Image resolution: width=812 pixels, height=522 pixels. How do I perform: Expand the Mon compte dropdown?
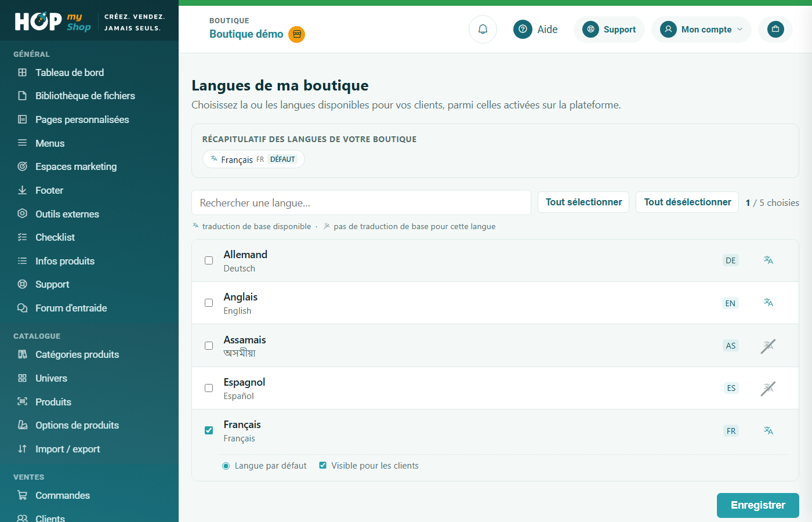point(701,30)
